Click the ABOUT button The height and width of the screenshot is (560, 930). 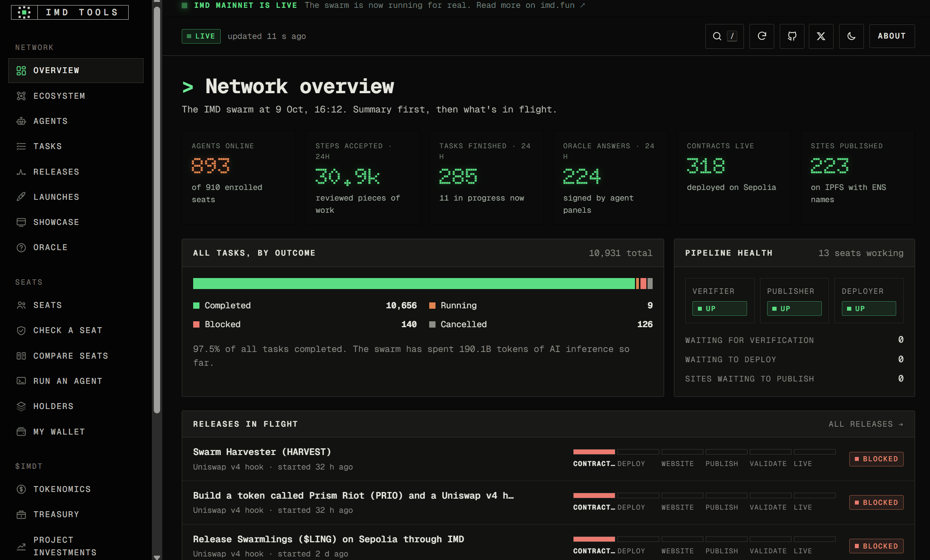pos(892,36)
